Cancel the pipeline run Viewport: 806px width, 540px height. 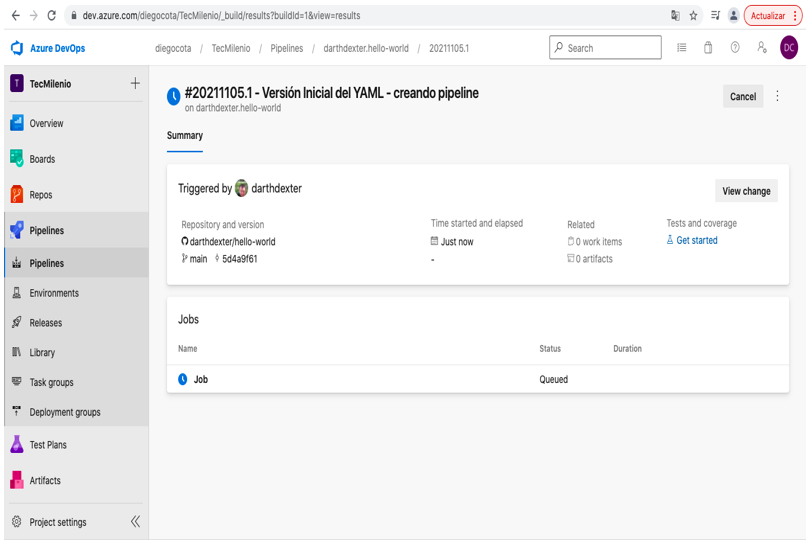pos(743,97)
